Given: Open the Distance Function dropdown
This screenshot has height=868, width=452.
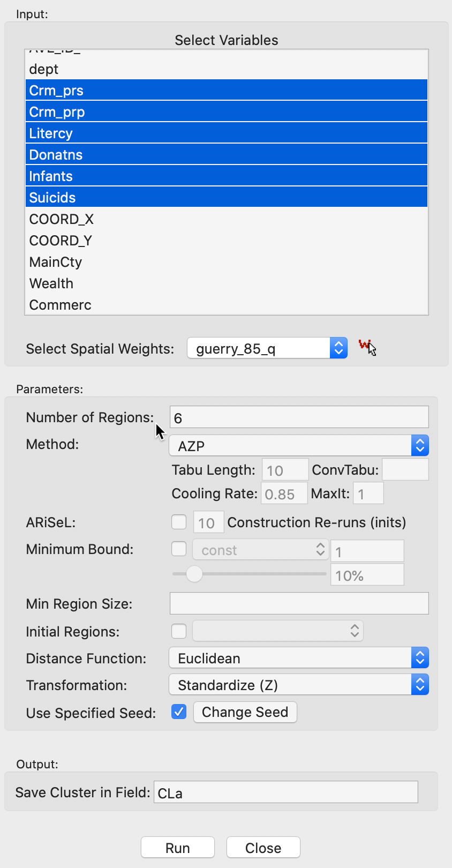Looking at the screenshot, I should (299, 658).
